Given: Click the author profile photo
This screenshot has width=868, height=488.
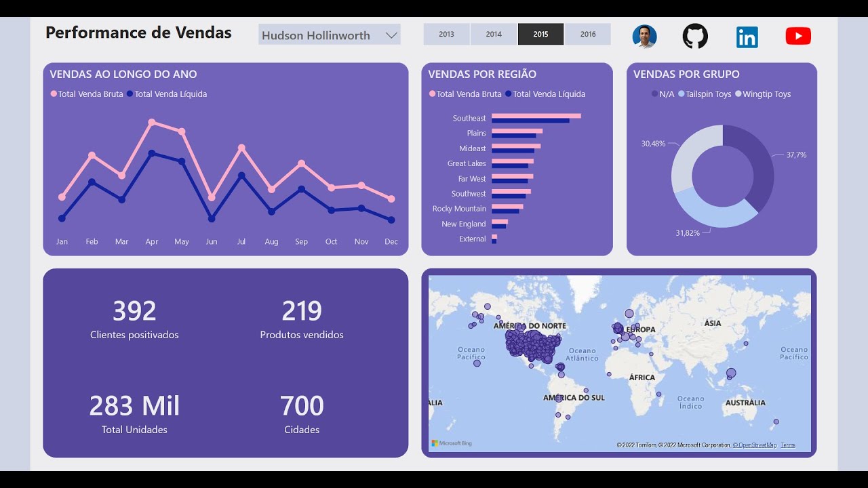Looking at the screenshot, I should (x=644, y=37).
